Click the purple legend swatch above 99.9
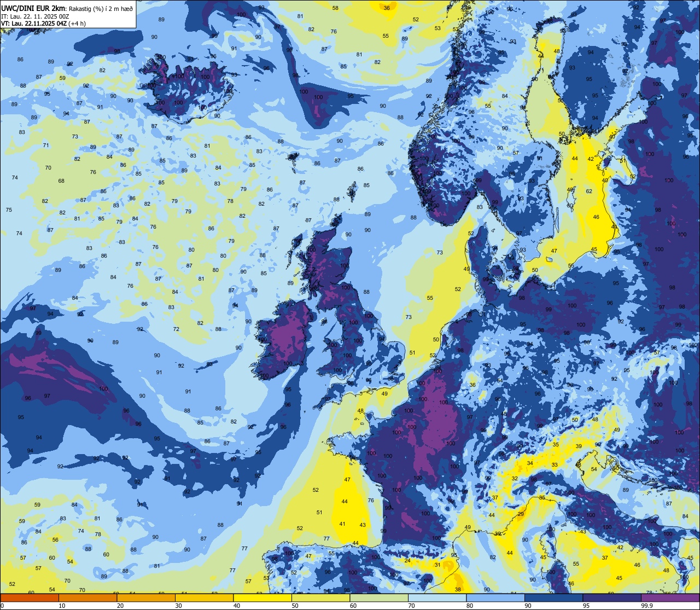 click(x=670, y=597)
